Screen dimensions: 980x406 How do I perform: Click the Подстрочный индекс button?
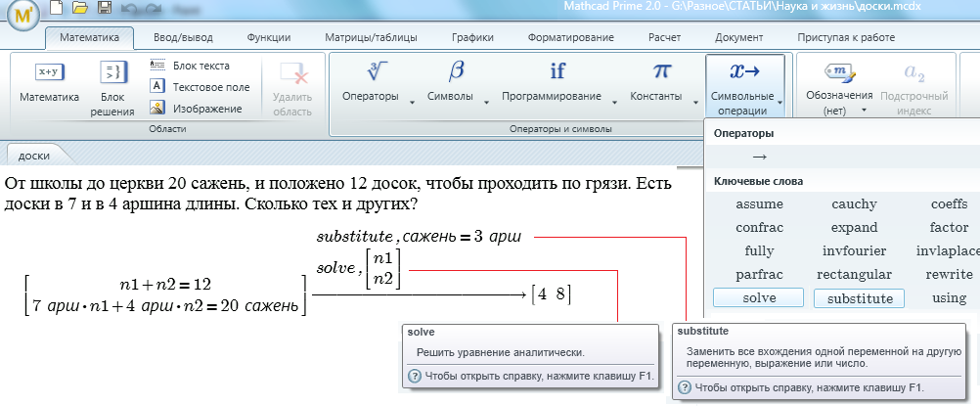(x=913, y=89)
